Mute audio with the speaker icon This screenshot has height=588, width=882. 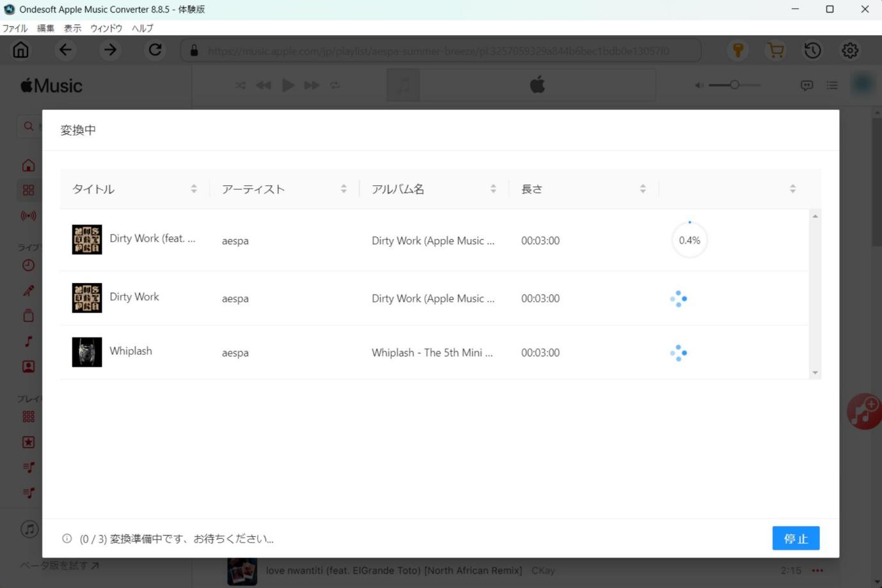(x=699, y=85)
